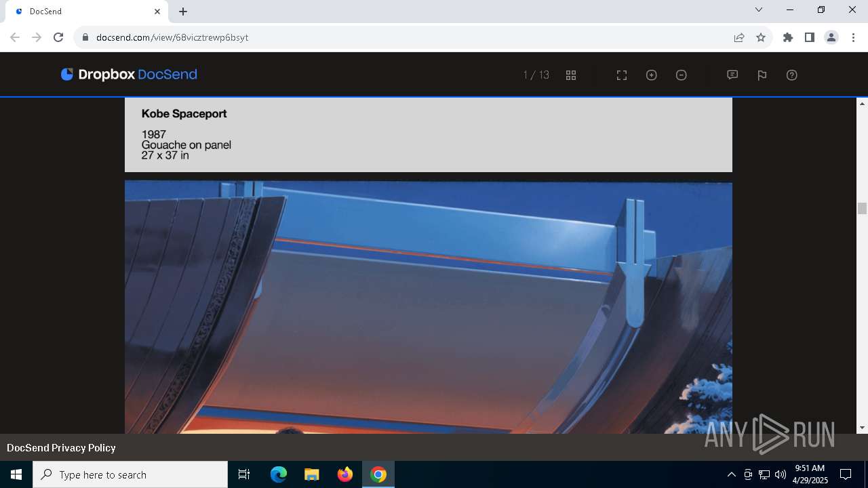Open the help question mark icon

tap(792, 75)
